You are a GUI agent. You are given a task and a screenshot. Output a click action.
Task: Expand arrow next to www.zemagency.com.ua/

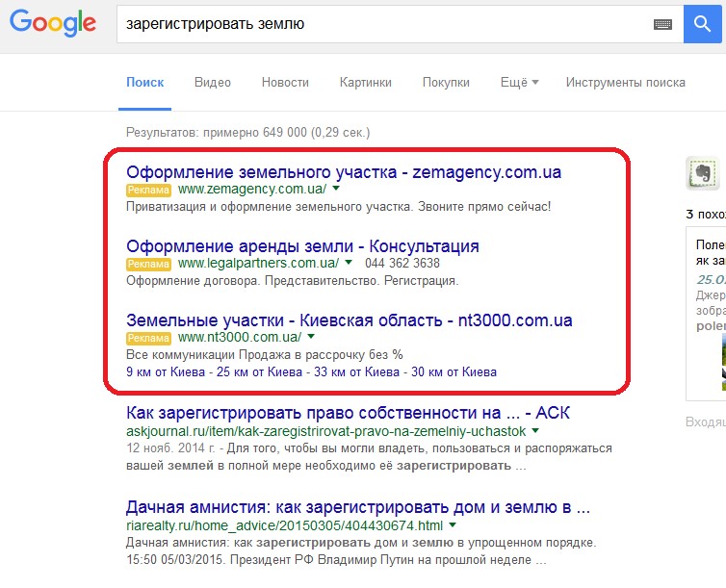[x=336, y=189]
